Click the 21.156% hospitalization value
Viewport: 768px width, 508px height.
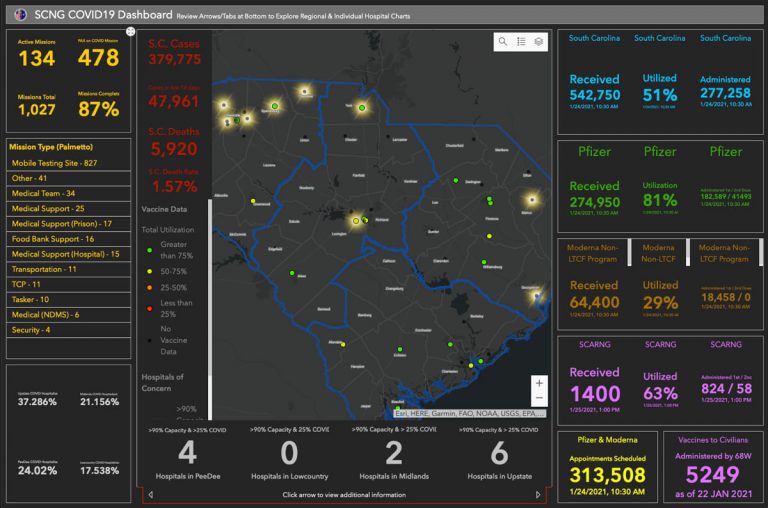(99, 402)
